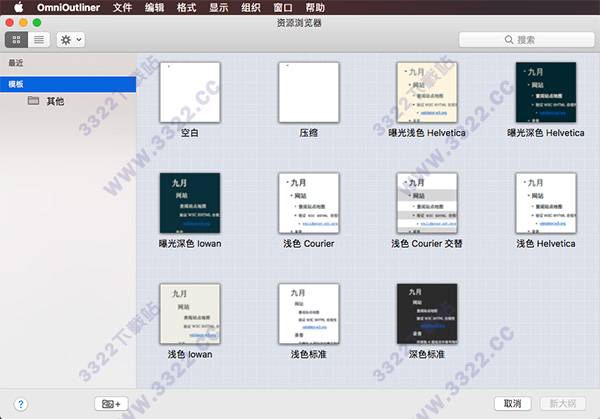This screenshot has width=600, height=419.
Task: Click the 取消 button
Action: pos(512,403)
